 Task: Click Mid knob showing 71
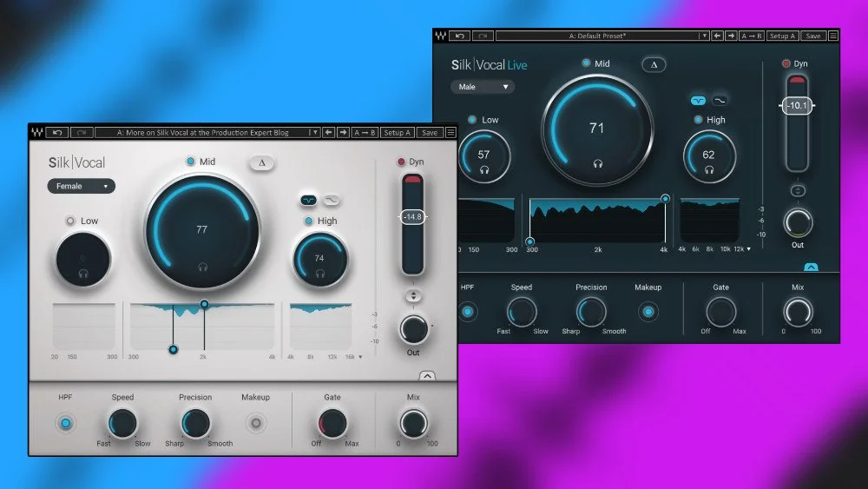point(597,130)
